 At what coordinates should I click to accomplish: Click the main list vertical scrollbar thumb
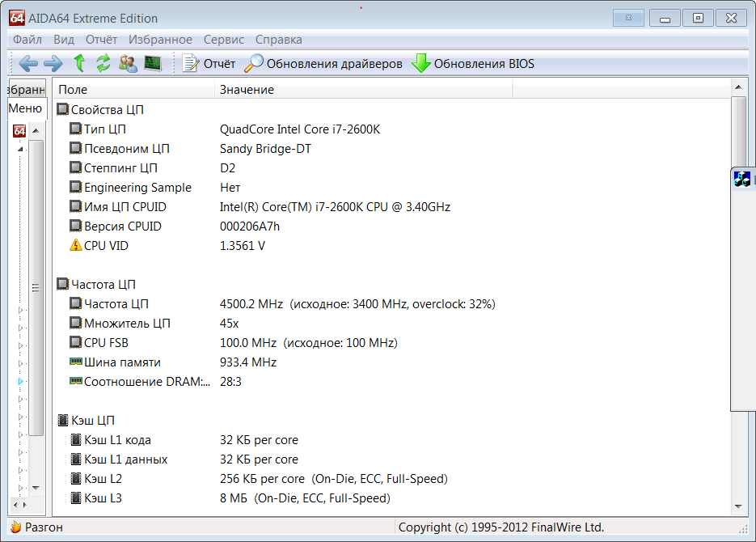[x=738, y=131]
